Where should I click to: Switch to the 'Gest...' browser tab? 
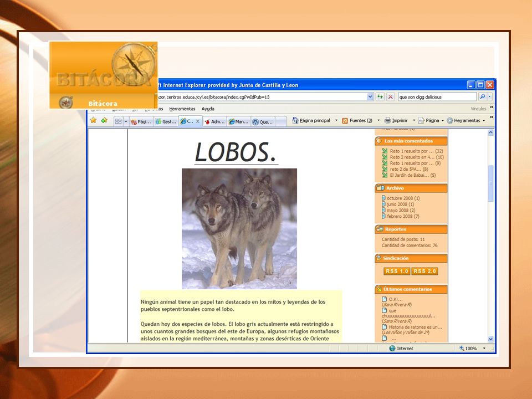(166, 121)
